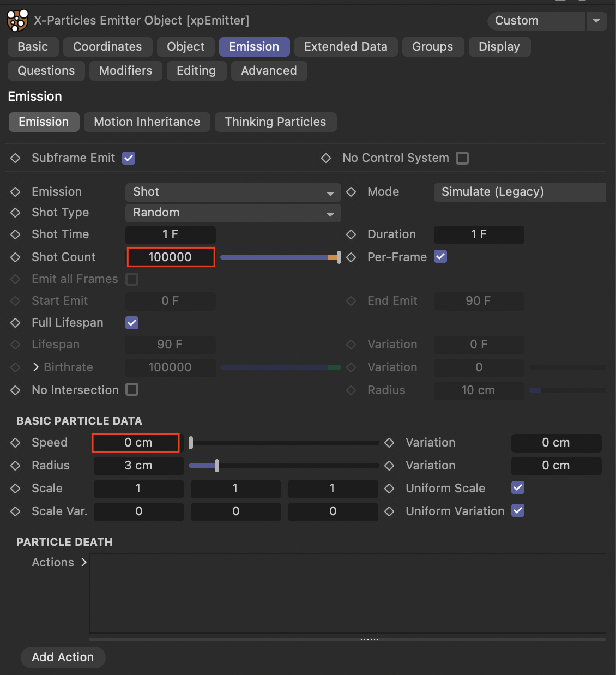Open the Modifiers tab

pyautogui.click(x=126, y=71)
